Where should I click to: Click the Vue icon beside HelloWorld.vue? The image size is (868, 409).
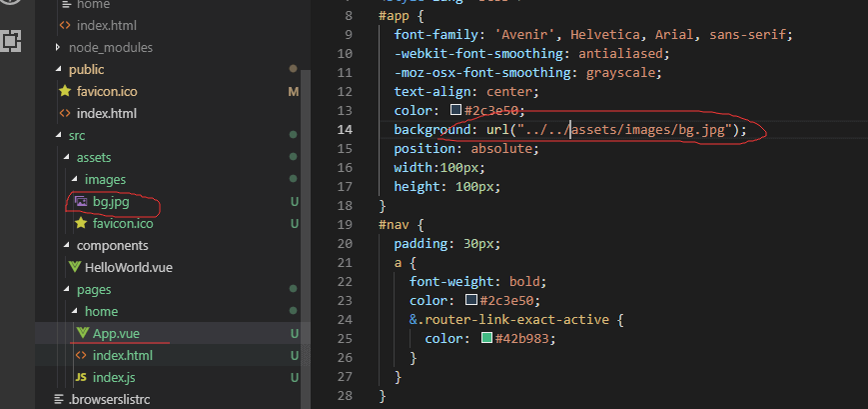[75, 267]
